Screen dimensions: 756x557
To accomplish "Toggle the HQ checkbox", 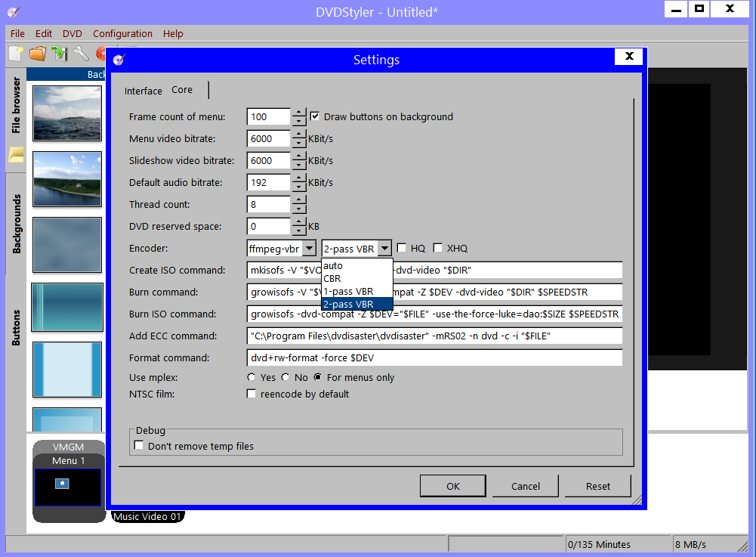I will tap(401, 248).
